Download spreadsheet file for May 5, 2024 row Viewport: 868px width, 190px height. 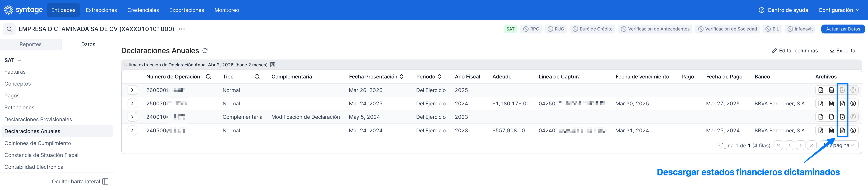coord(842,117)
